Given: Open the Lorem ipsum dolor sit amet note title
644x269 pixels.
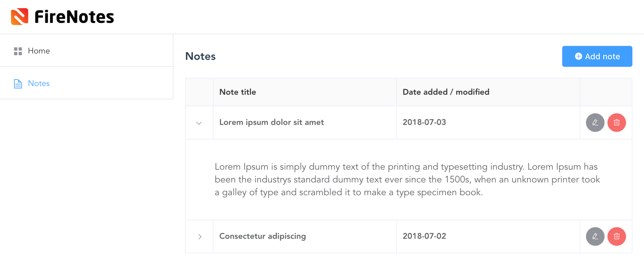Looking at the screenshot, I should (x=272, y=122).
